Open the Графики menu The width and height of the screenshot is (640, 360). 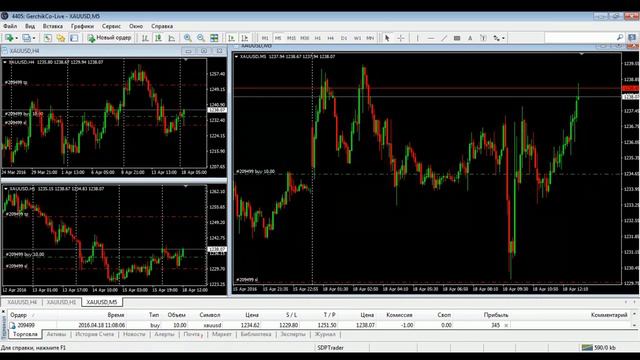pyautogui.click(x=82, y=26)
